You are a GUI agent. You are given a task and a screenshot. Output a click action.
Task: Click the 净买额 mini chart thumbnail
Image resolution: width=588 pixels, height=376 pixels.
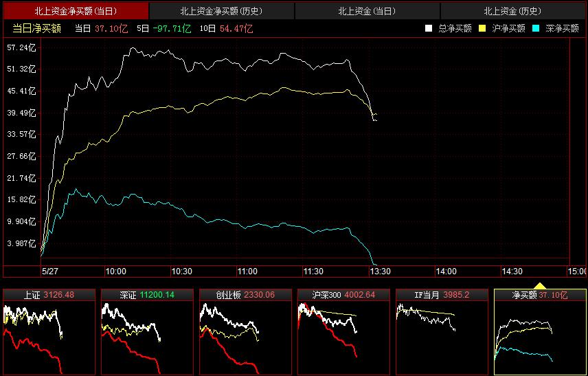pos(540,332)
